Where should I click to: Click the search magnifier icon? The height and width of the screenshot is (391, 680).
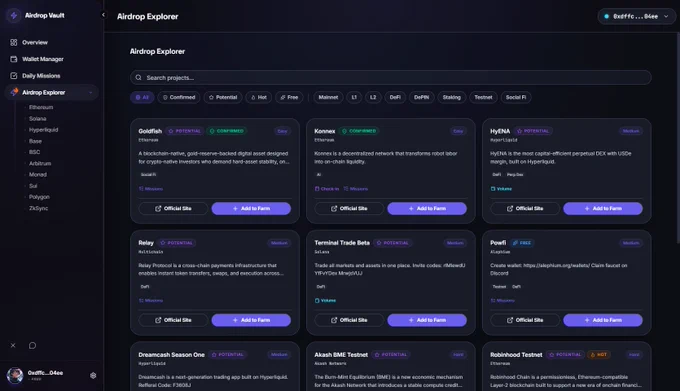138,78
